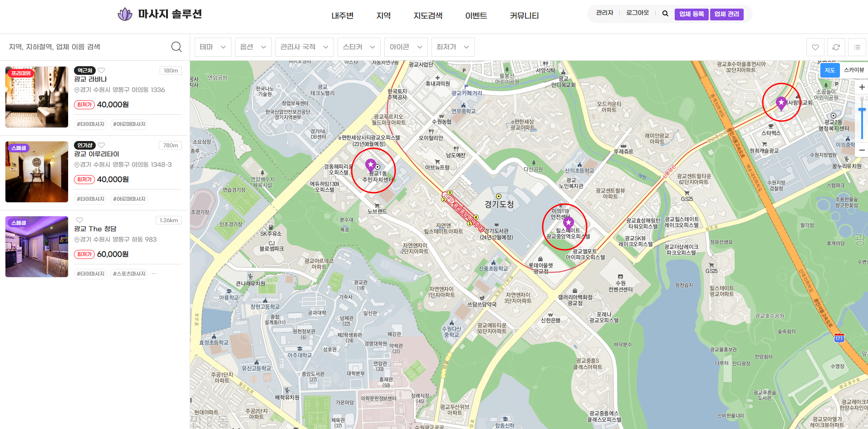The height and width of the screenshot is (429, 868).
Task: Click the favorites heart icon above map
Action: (x=815, y=47)
